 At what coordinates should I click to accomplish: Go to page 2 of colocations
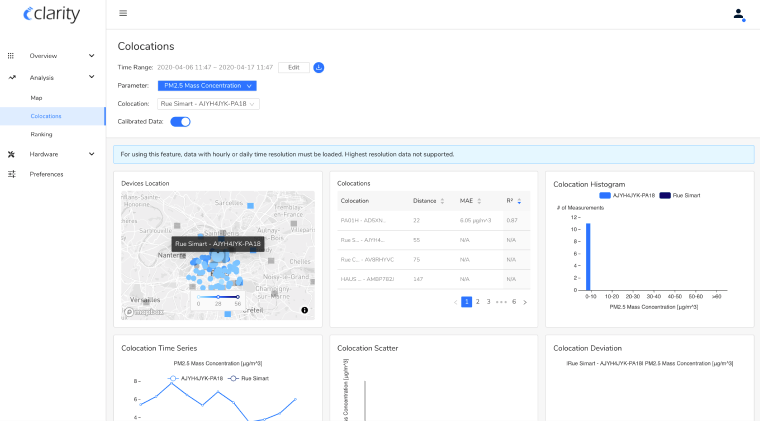click(x=478, y=301)
